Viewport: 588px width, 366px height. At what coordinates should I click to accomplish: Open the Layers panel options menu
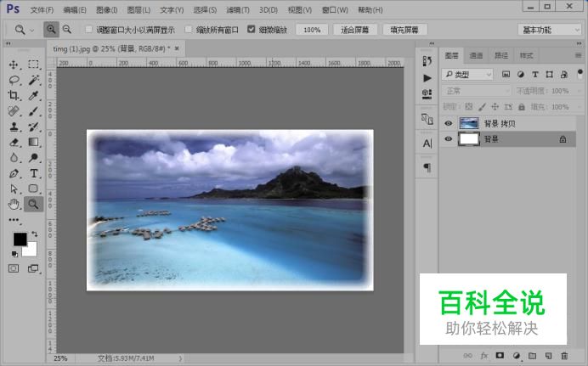click(x=579, y=55)
